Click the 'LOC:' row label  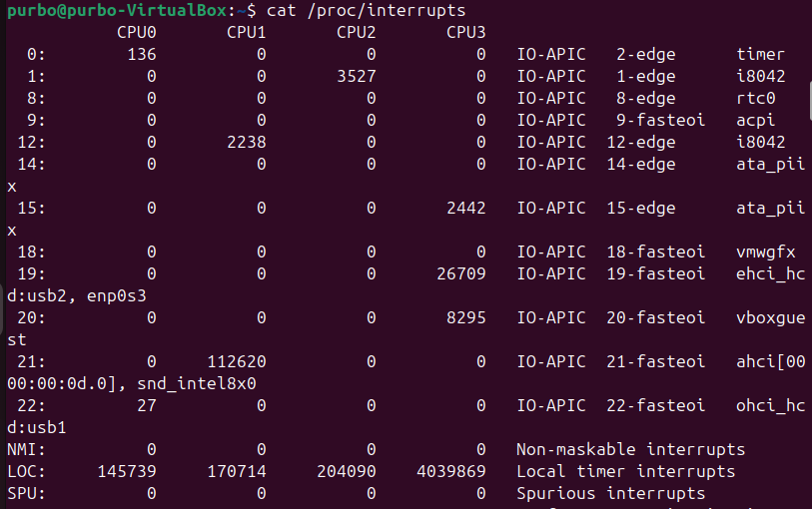tap(26, 472)
